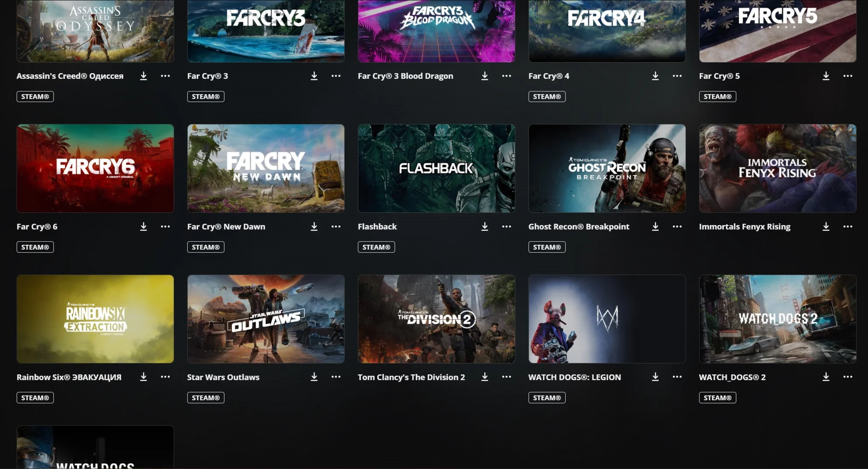The width and height of the screenshot is (868, 469).
Task: Click the Star Wars Outlaws cover art
Action: pos(266,319)
